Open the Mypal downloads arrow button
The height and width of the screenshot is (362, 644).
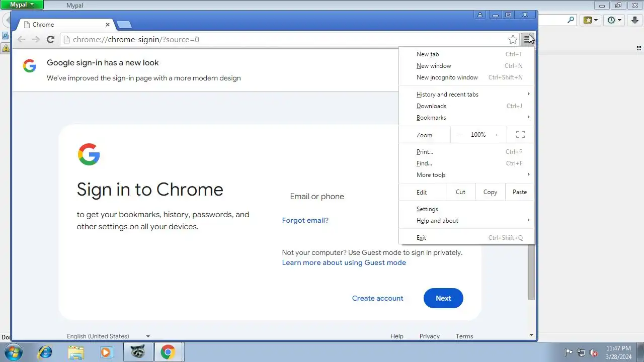click(x=634, y=20)
